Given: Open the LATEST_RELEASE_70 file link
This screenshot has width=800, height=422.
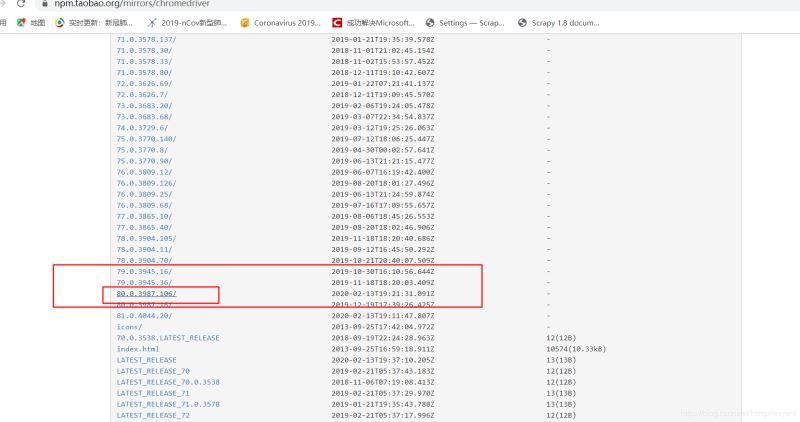Looking at the screenshot, I should [x=153, y=371].
